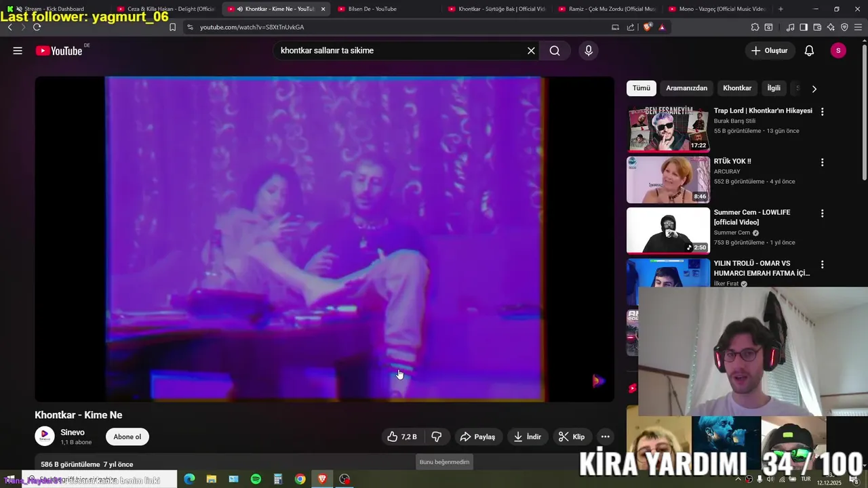The width and height of the screenshot is (868, 488).
Task: Open more actions ellipsis under the video
Action: pos(606,436)
